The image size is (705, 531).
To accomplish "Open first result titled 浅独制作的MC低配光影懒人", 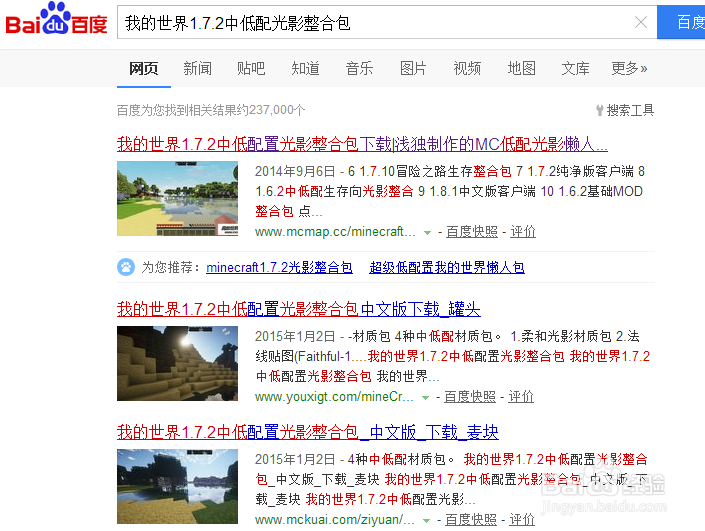I will pos(362,144).
